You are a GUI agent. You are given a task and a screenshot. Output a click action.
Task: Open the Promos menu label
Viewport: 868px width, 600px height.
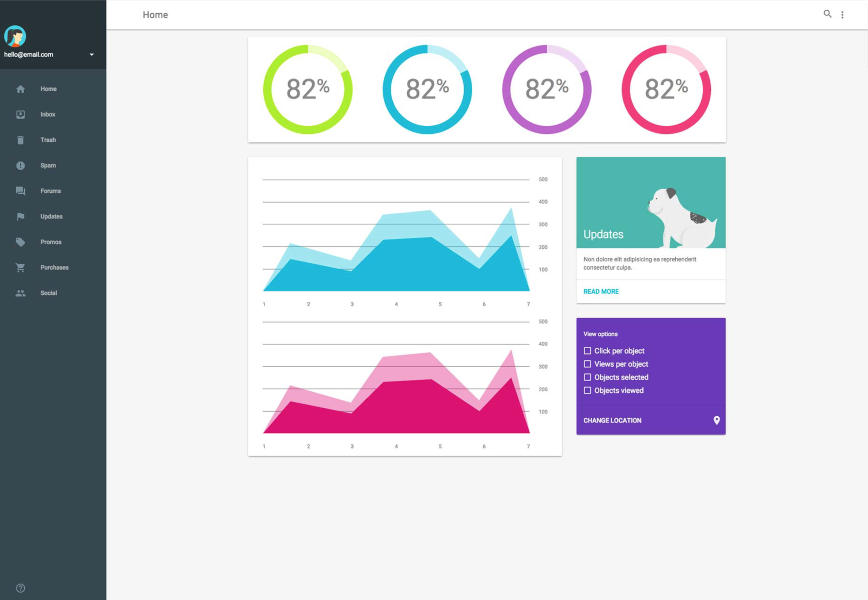click(51, 242)
